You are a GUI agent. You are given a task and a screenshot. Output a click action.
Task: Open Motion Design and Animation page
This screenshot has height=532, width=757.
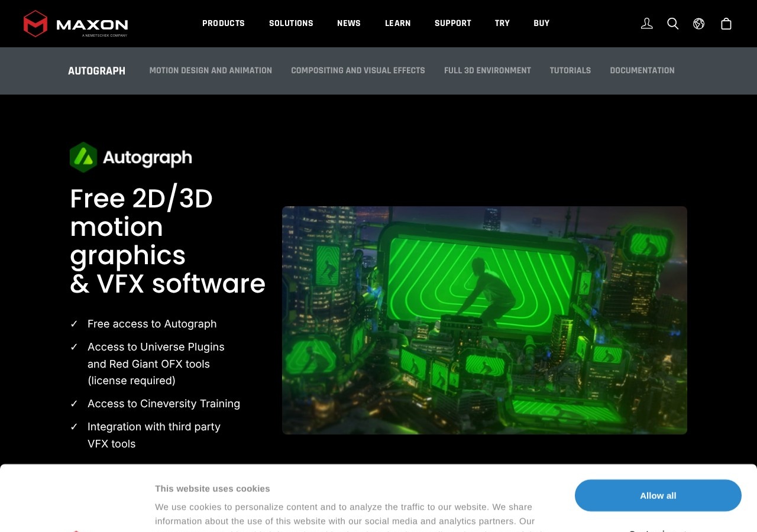211,71
